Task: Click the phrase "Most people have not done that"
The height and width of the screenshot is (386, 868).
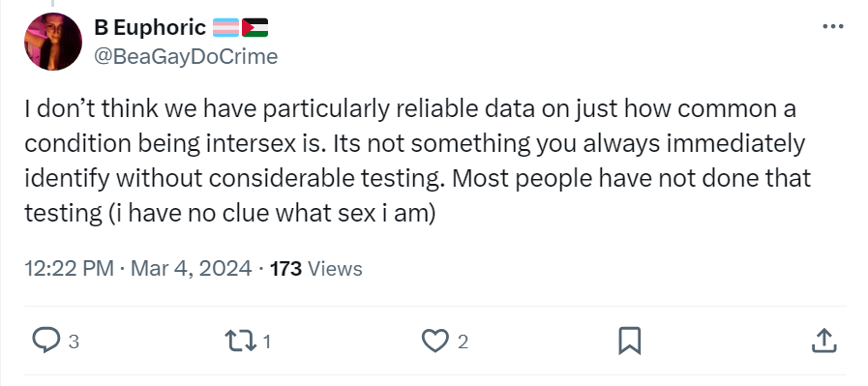Action: coord(632,178)
